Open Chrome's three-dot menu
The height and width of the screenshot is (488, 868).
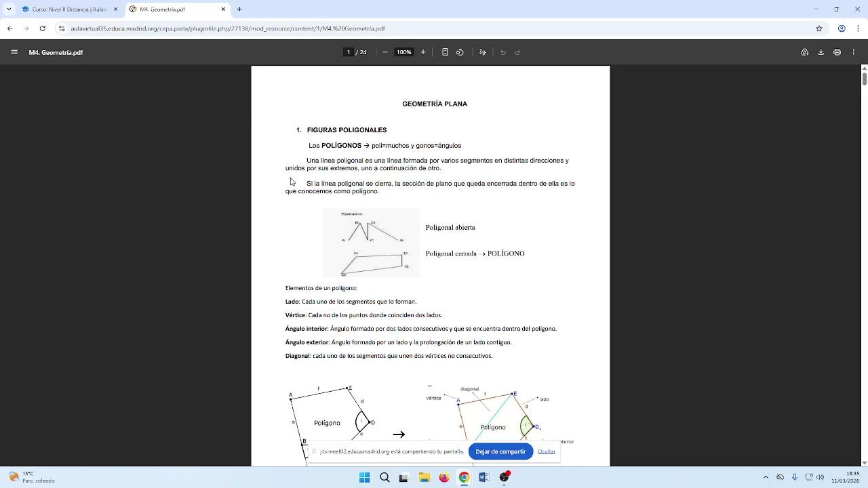[859, 28]
